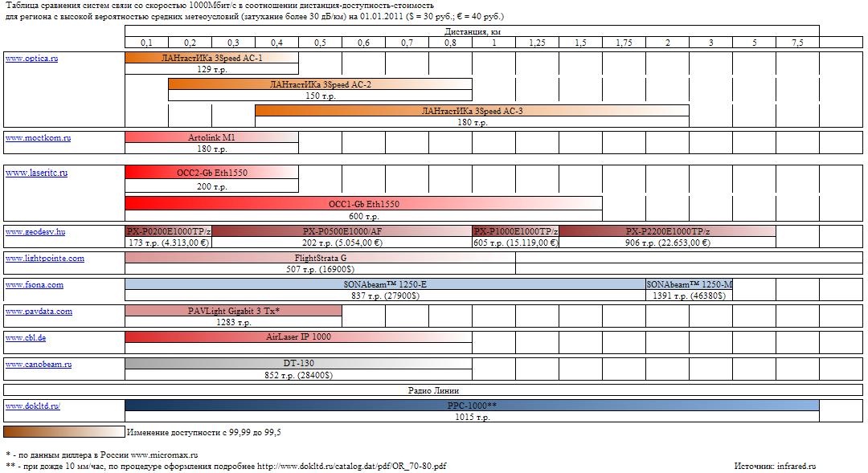Click the Источник: infrared.ru text
The image size is (868, 473).
coord(775,466)
